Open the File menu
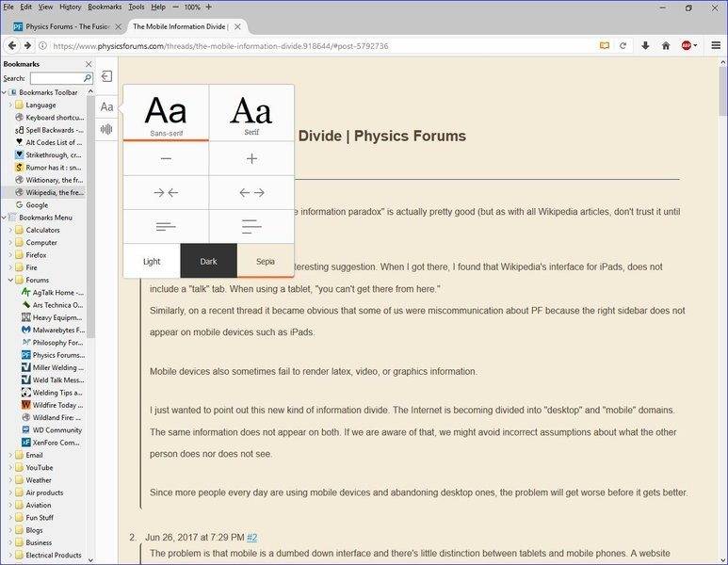The image size is (728, 565). pos(8,7)
